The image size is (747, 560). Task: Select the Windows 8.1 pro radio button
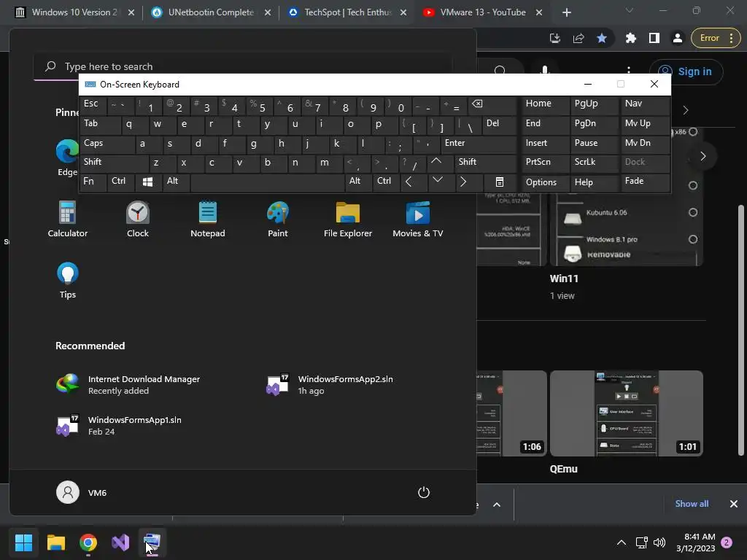(693, 239)
